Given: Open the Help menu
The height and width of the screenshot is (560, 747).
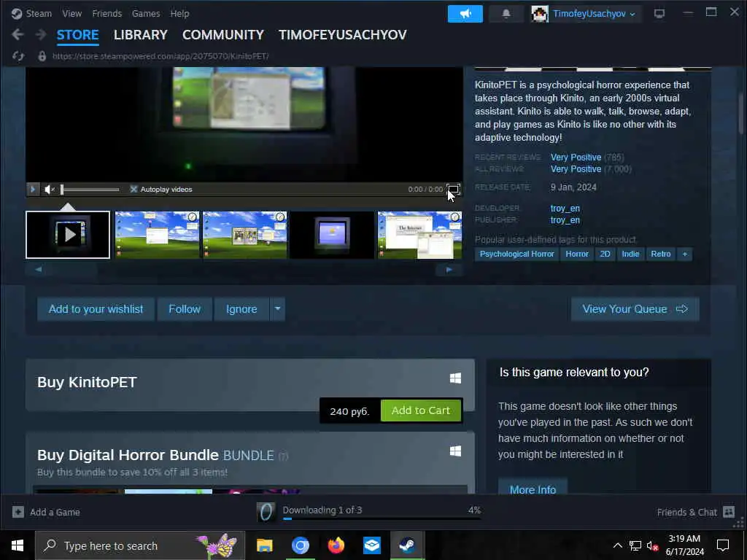Looking at the screenshot, I should (x=179, y=13).
